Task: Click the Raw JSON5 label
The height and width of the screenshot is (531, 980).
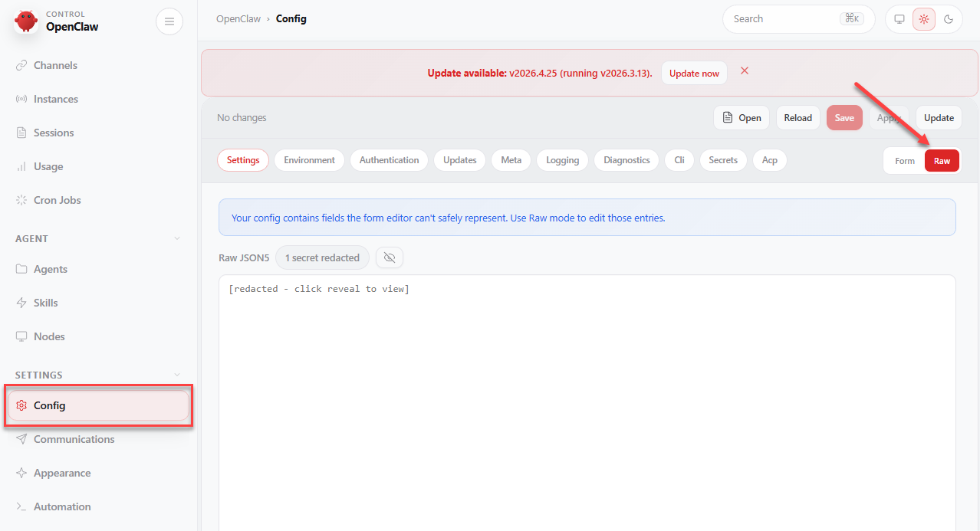Action: (x=244, y=257)
